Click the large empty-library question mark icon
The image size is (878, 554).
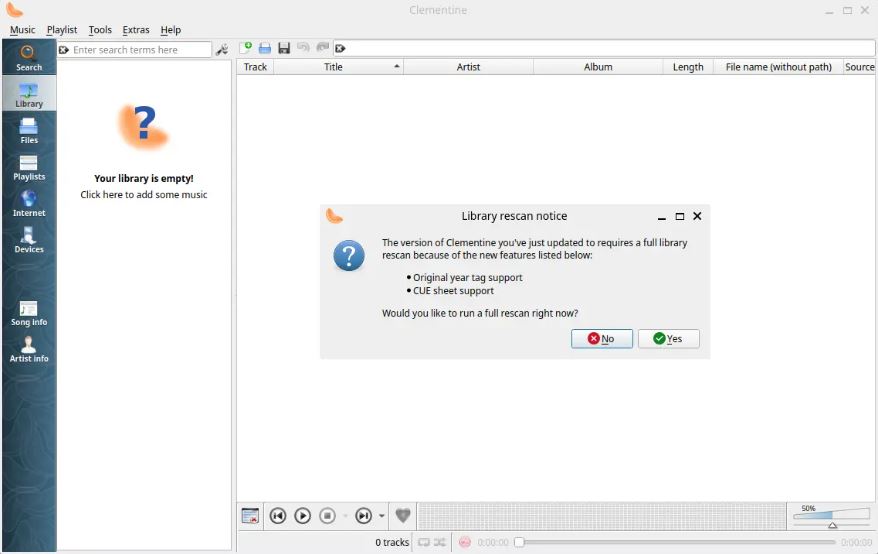[x=143, y=127]
